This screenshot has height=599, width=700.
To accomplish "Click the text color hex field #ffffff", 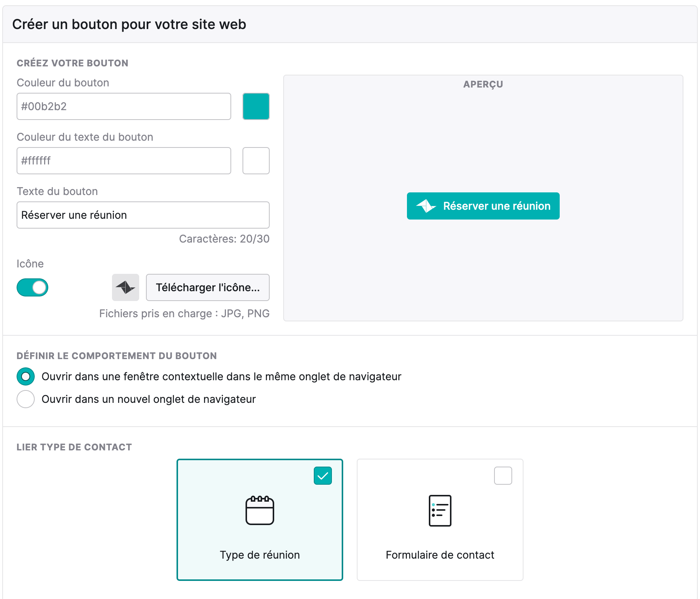I will click(x=124, y=161).
